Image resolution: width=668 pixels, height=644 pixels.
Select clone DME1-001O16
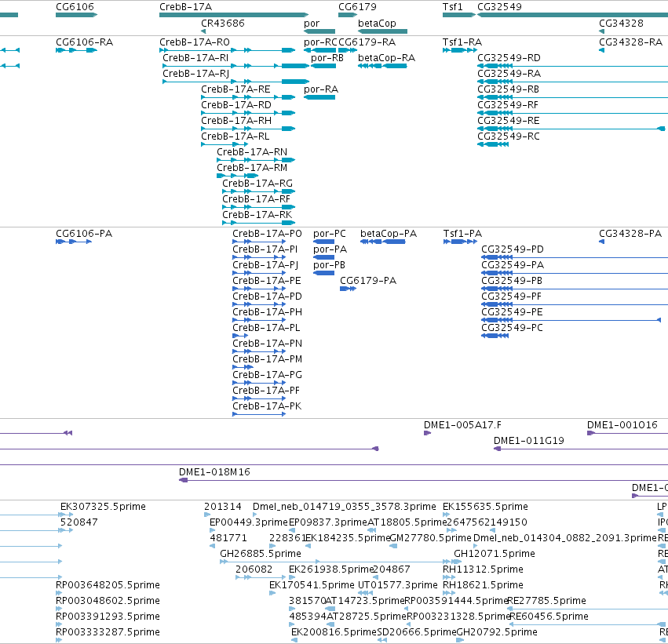627,433
